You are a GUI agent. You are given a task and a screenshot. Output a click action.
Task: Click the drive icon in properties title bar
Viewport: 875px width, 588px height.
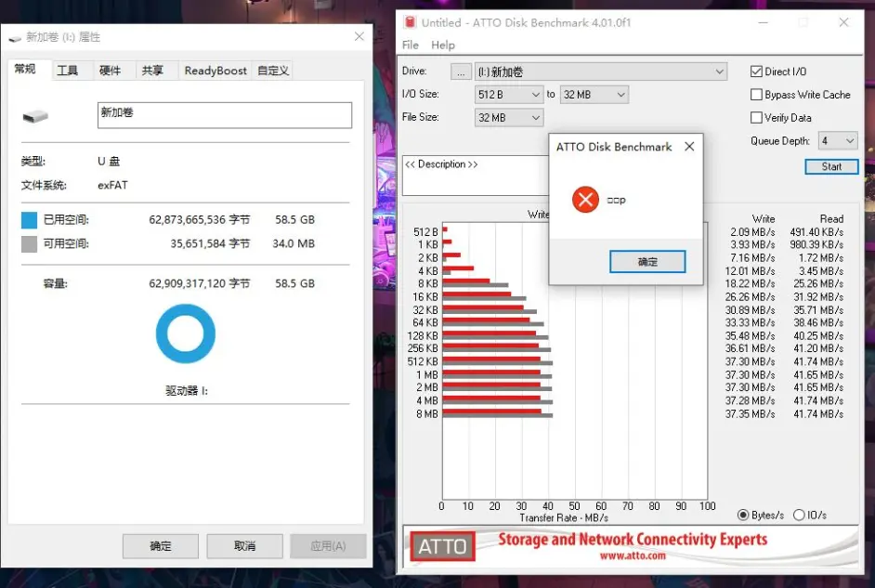[15, 38]
